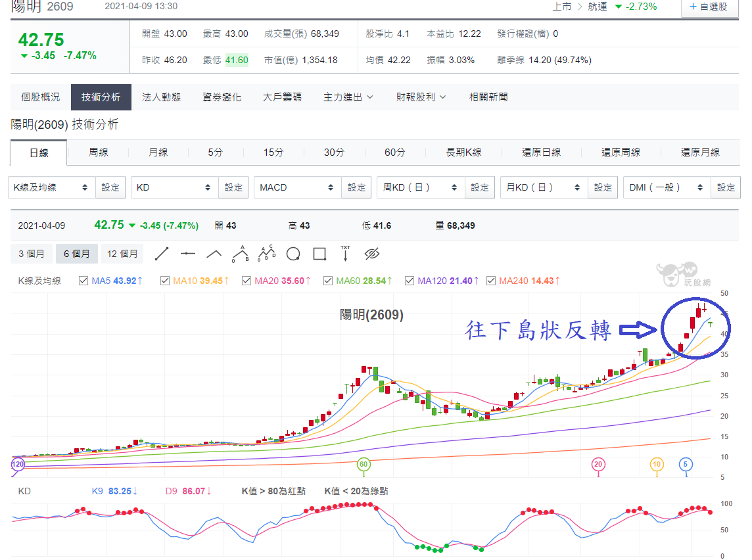Screen dimensions: 752x560
Task: Select the 還原周線 tab
Action: [x=621, y=152]
